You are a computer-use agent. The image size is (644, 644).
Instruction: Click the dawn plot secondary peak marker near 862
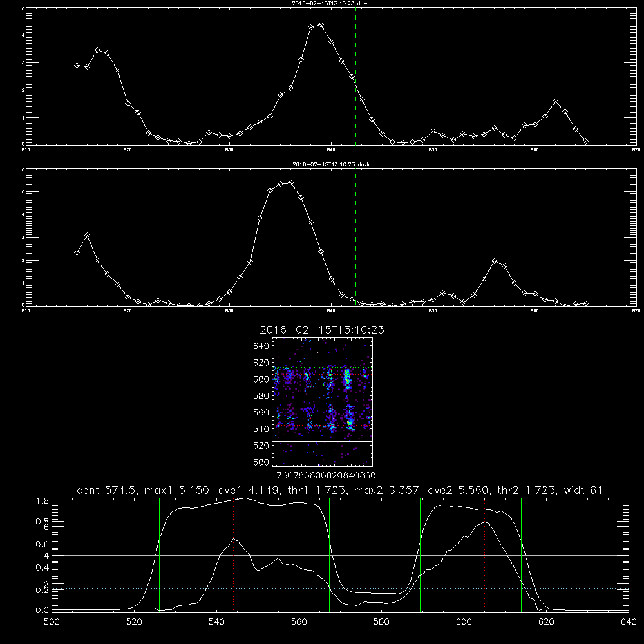pyautogui.click(x=556, y=102)
